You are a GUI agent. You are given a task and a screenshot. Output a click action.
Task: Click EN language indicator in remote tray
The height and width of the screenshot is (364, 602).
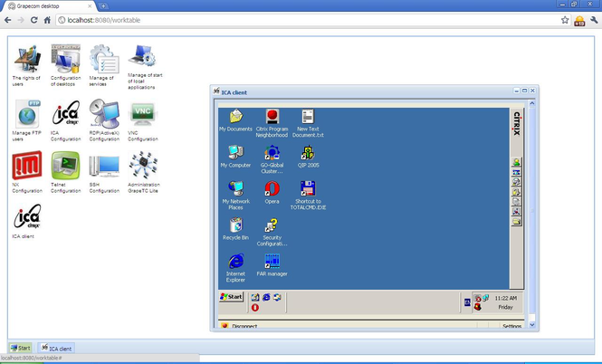pyautogui.click(x=467, y=302)
